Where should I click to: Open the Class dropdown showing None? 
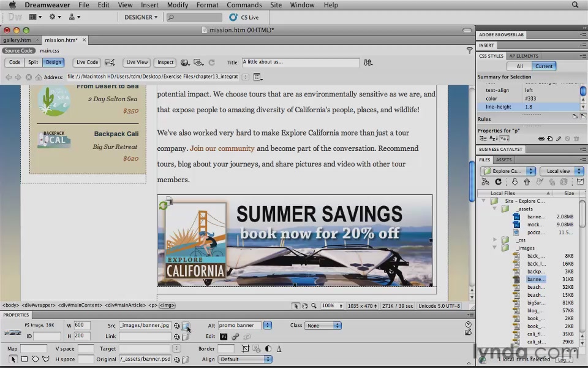323,326
